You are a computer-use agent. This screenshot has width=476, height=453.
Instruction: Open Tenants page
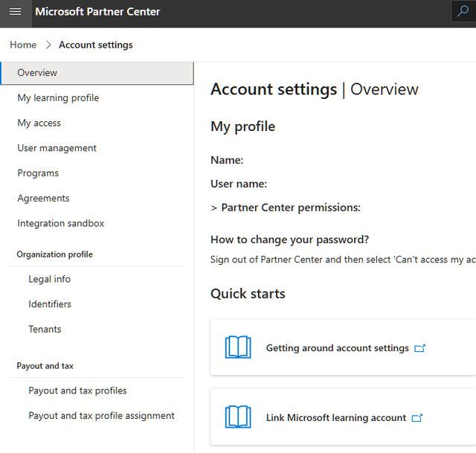(x=45, y=330)
